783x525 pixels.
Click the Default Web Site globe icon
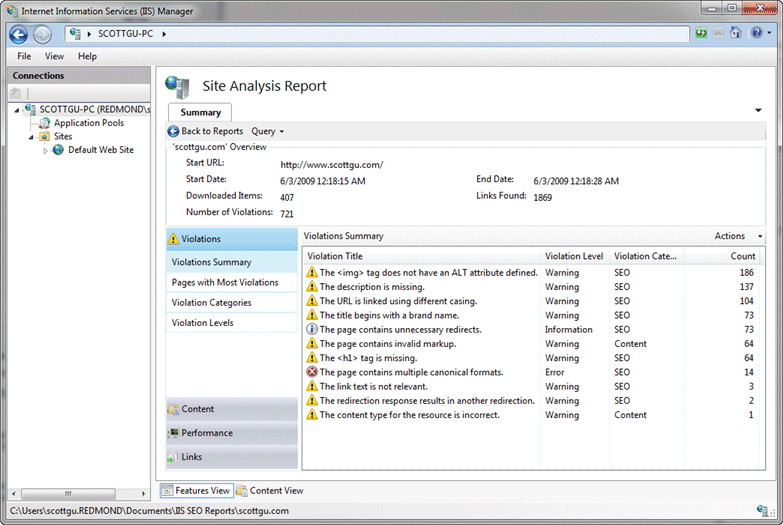pos(58,150)
